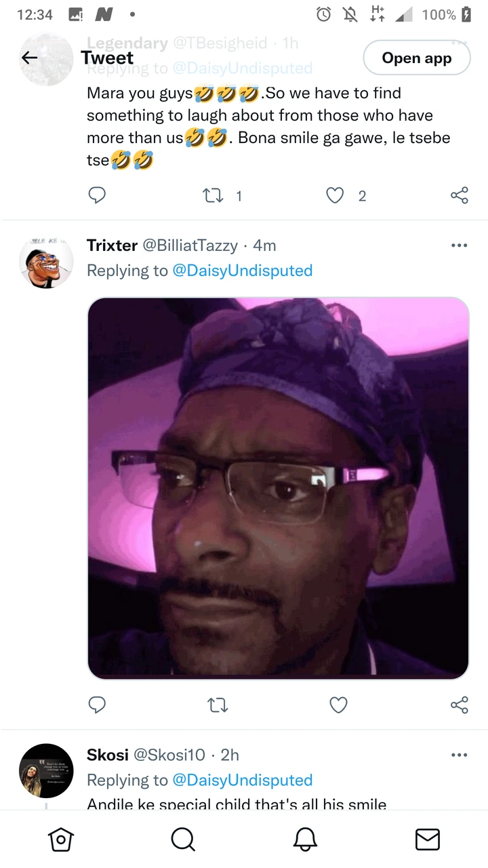Retweet Trixter's image tweet
The height and width of the screenshot is (868, 488).
(x=217, y=705)
